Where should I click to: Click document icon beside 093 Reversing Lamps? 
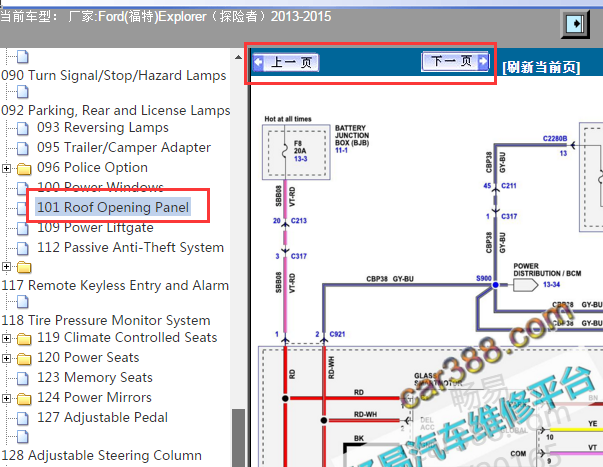tap(23, 128)
